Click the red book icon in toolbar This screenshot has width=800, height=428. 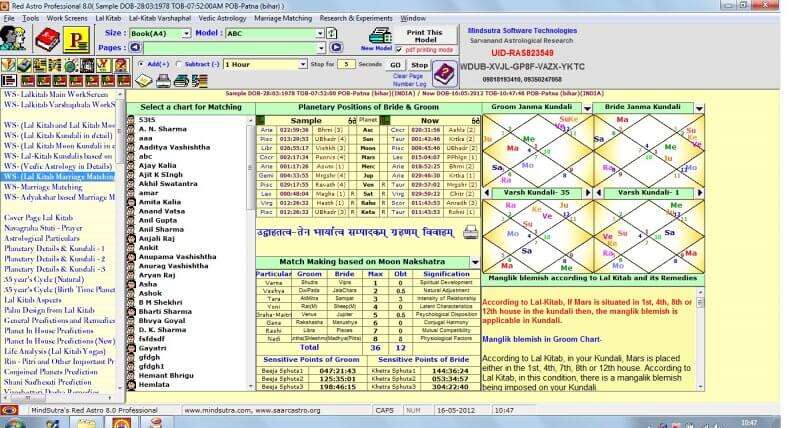(47, 38)
